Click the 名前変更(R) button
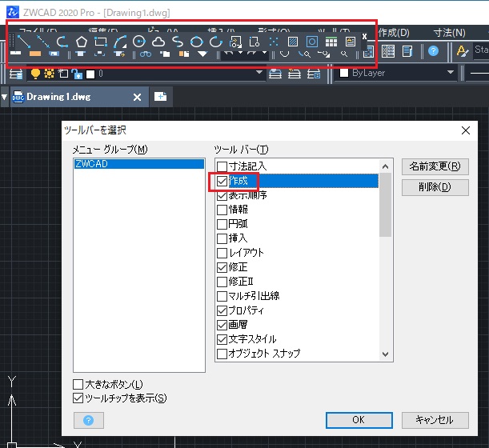Screen dimensions: 489x448 click(435, 166)
